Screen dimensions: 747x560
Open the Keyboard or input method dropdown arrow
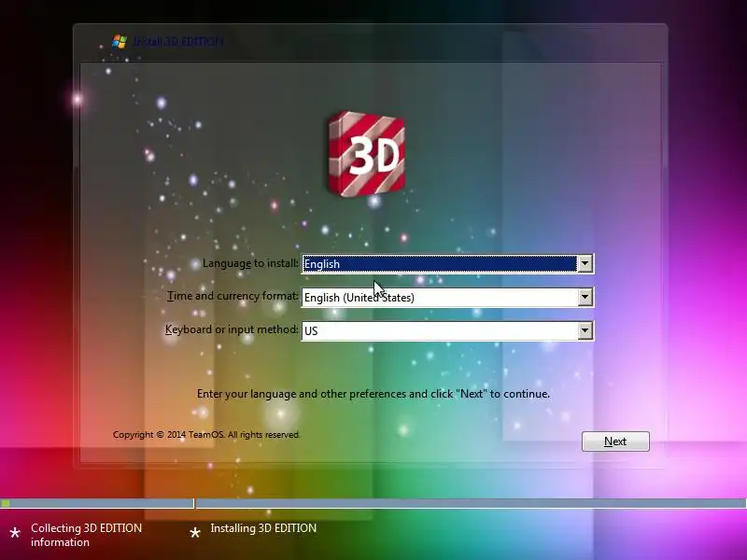coord(585,330)
